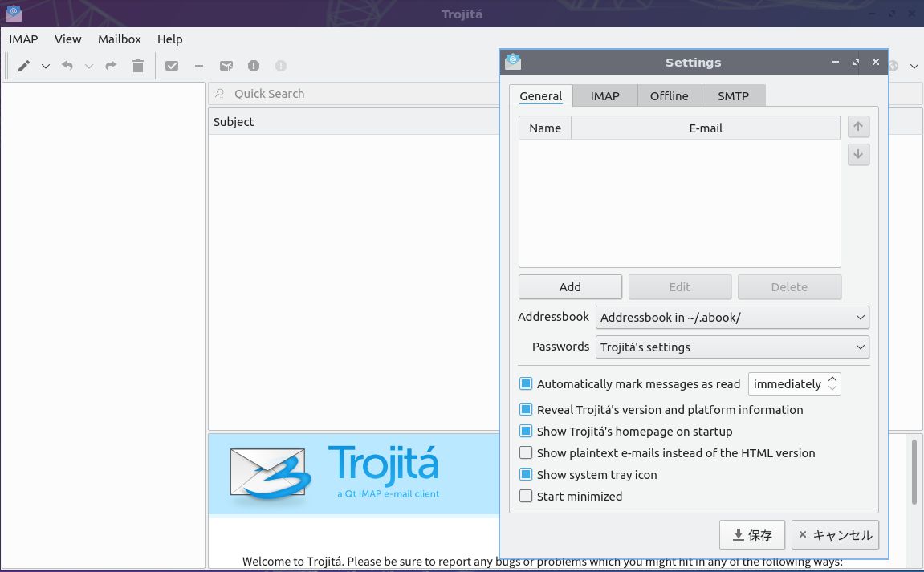
Task: Click the delete trash can icon
Action: coord(138,66)
